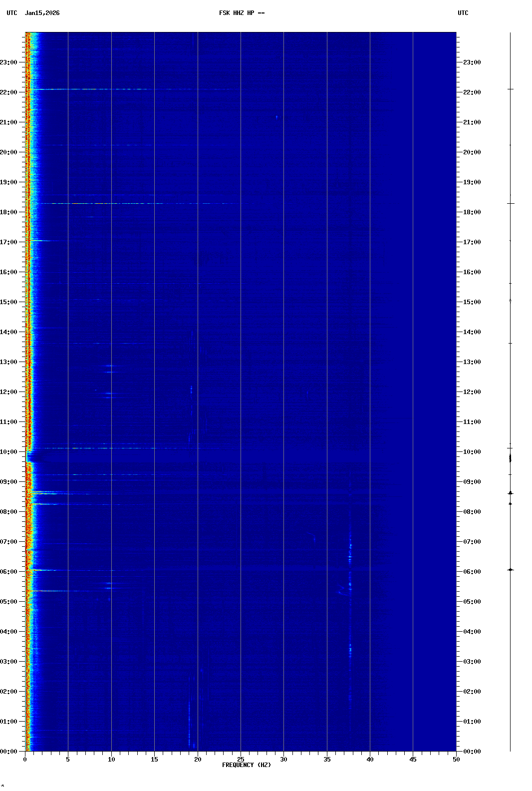Click the 12:00 label on the left time axis

tap(9, 392)
